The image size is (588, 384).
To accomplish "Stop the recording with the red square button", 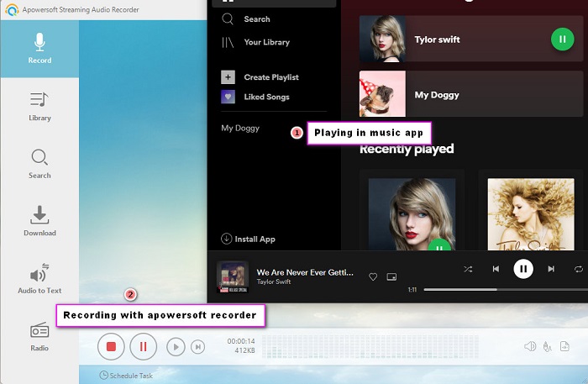I will (x=111, y=346).
